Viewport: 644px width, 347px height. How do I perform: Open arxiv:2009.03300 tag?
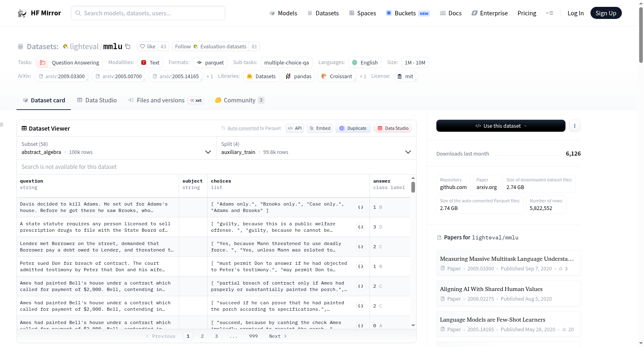coord(62,76)
